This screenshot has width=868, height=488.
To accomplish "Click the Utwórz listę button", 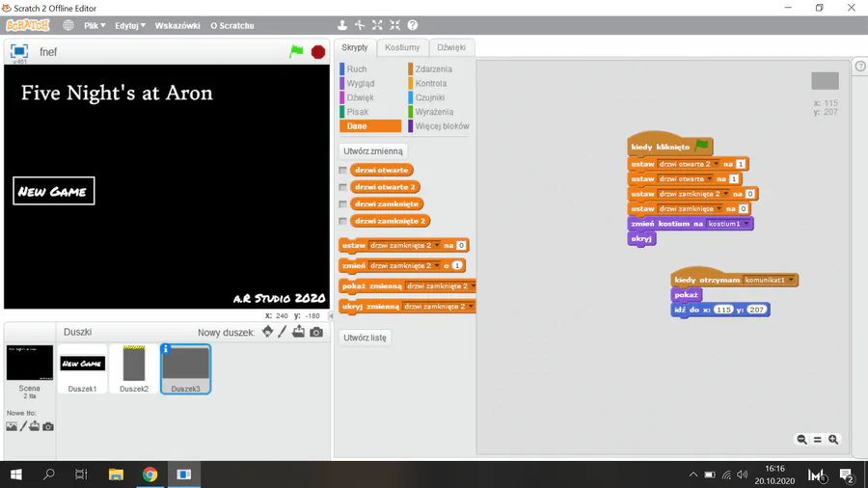I will 365,338.
